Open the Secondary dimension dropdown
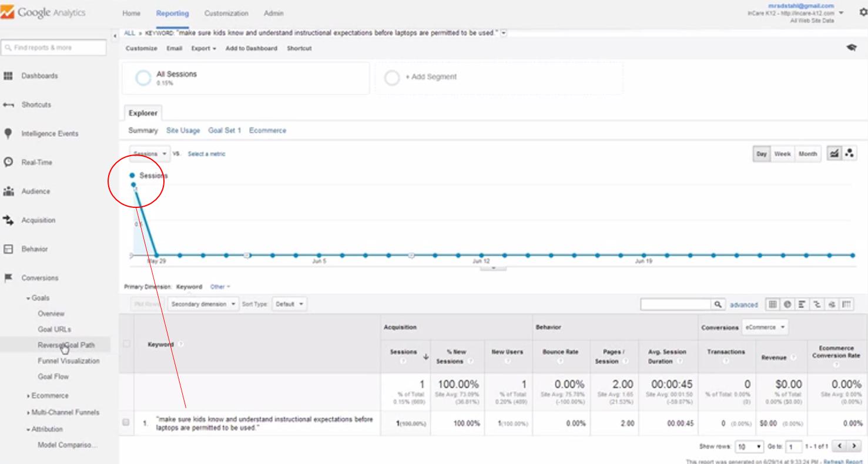The image size is (868, 464). click(203, 304)
